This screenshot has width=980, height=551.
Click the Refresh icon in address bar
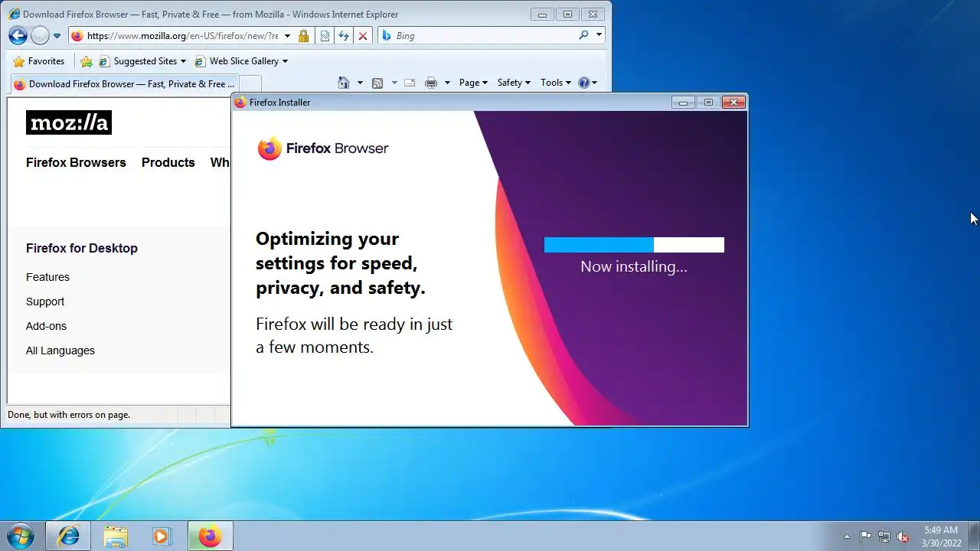coord(344,35)
